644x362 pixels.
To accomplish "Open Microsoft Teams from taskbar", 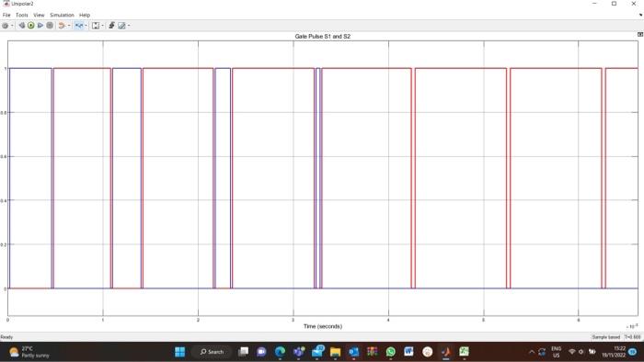I will pyautogui.click(x=299, y=352).
